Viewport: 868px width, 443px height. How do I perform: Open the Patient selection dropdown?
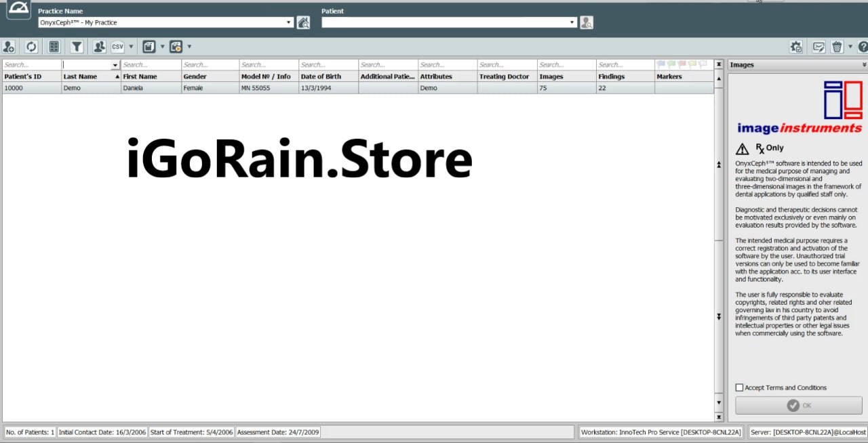point(572,22)
